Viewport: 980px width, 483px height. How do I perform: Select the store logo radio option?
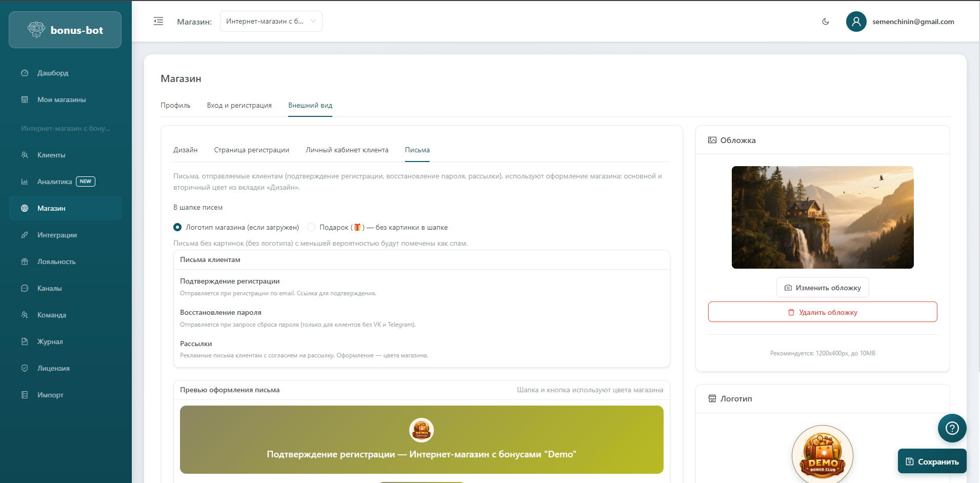click(x=177, y=227)
